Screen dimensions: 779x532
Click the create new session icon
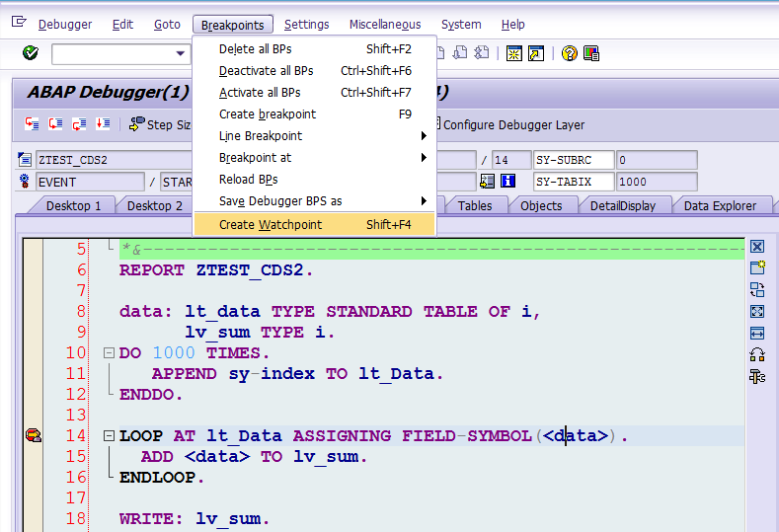coord(513,53)
